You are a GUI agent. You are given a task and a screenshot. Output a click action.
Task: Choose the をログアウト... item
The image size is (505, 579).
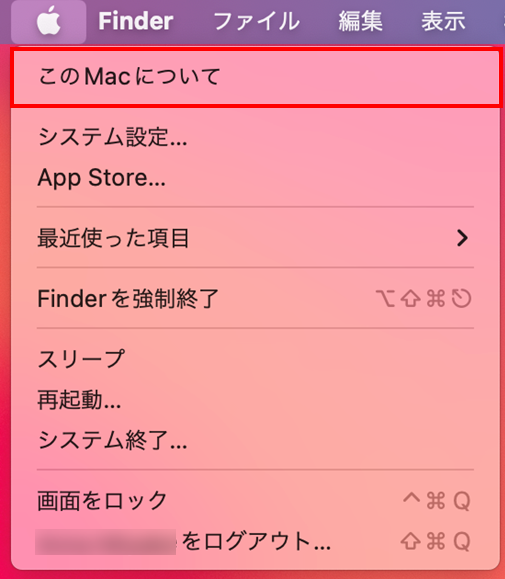pos(255,542)
